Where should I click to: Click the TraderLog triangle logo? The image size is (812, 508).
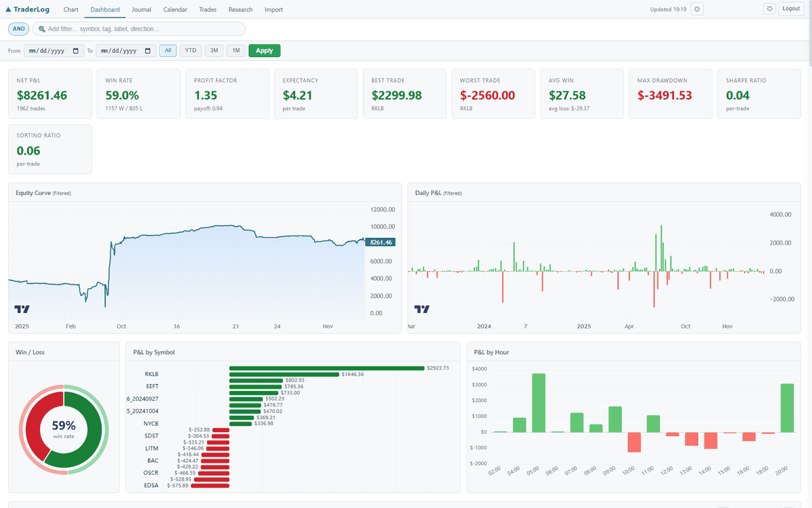9,9
